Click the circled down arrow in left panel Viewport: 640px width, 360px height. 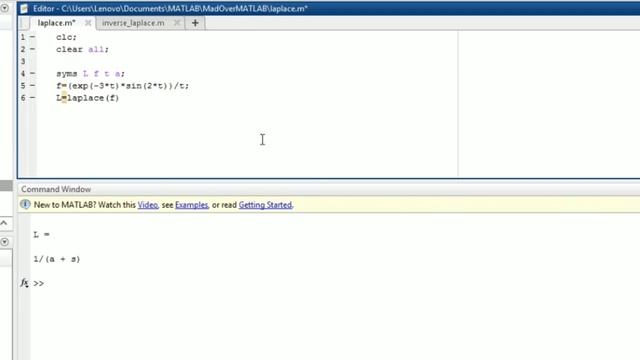(4, 242)
